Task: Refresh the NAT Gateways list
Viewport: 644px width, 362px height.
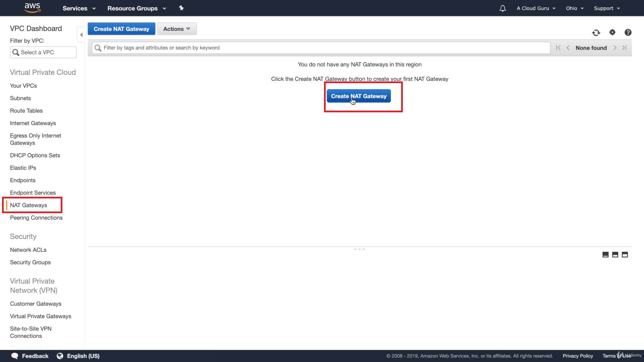Action: pyautogui.click(x=596, y=33)
